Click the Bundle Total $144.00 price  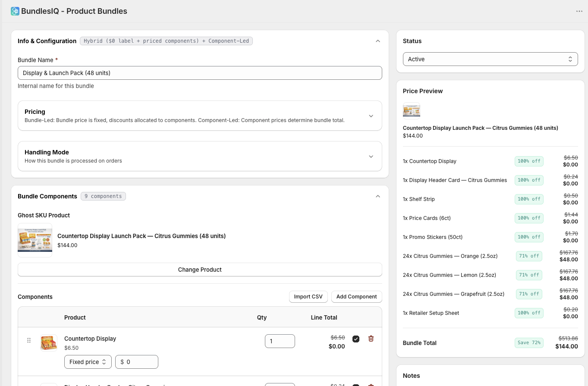[566, 346]
